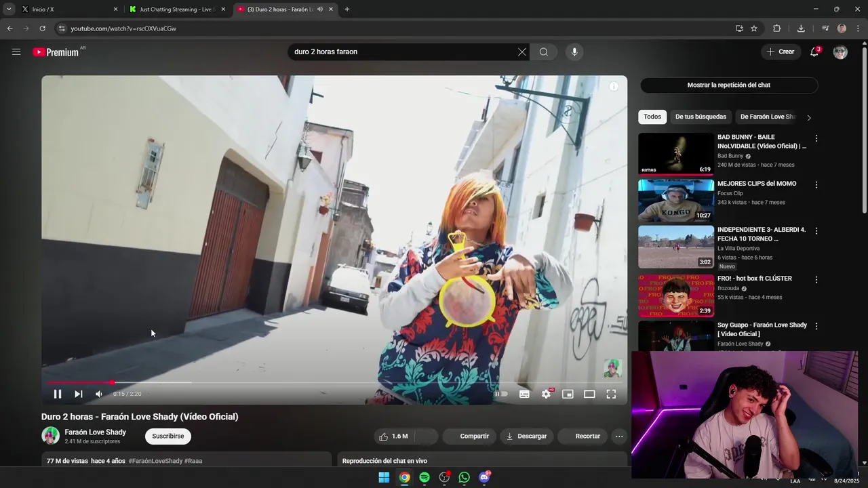Viewport: 868px width, 488px height.
Task: Toggle subtitles in the video player
Action: [x=524, y=394]
